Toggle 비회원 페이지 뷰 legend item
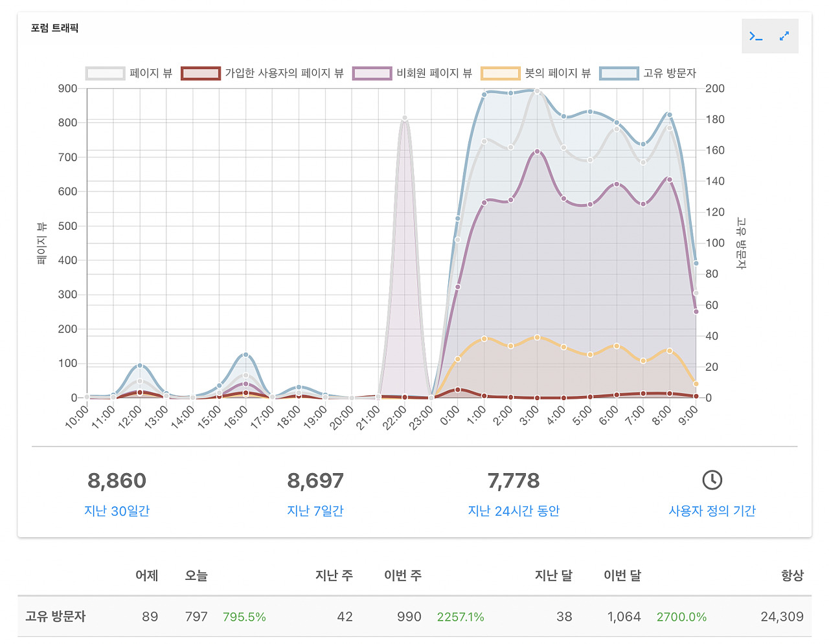 [x=372, y=73]
